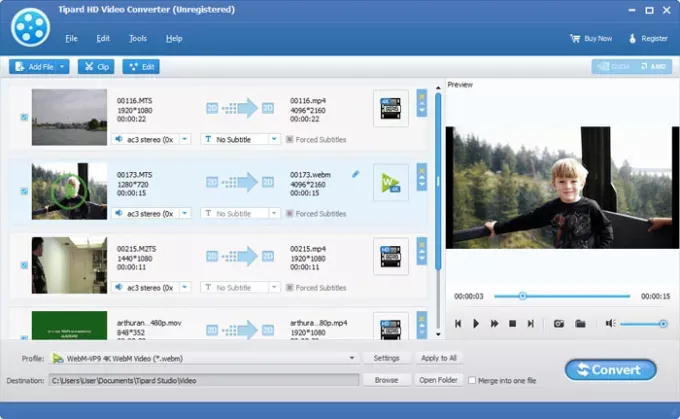Open subtitle dropdown for 00116.MTS
This screenshot has width=680, height=419.
(x=274, y=139)
